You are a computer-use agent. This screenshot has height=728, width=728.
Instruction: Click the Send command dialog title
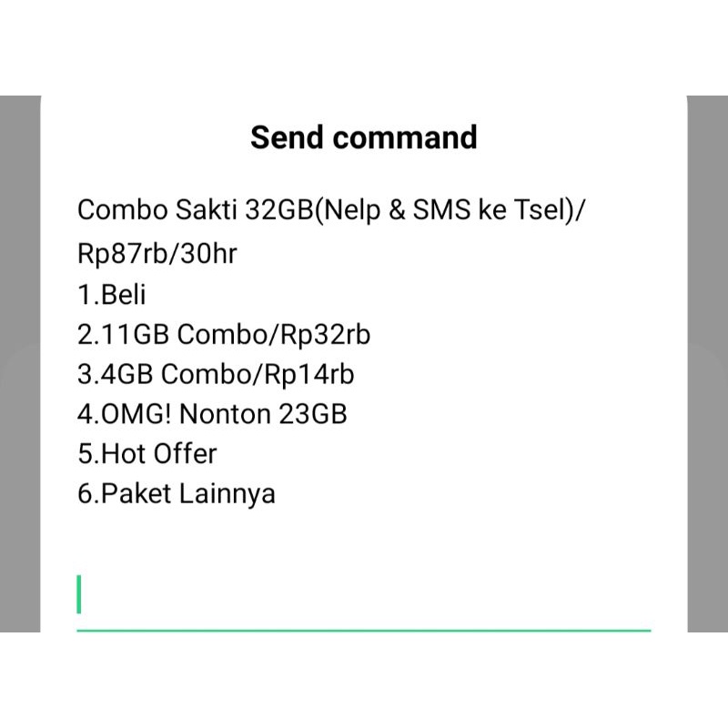pos(364,137)
